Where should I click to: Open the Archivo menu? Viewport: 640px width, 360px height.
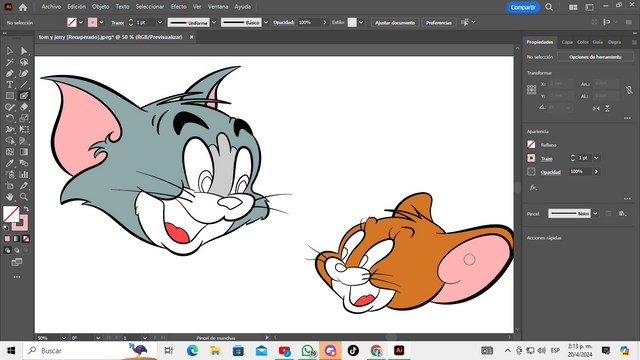pyautogui.click(x=51, y=7)
